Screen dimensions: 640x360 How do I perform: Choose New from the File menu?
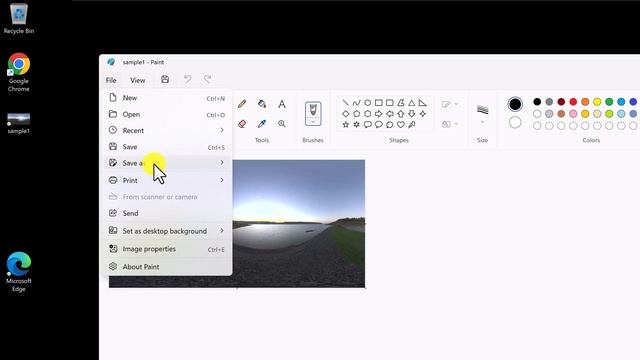tap(168, 98)
